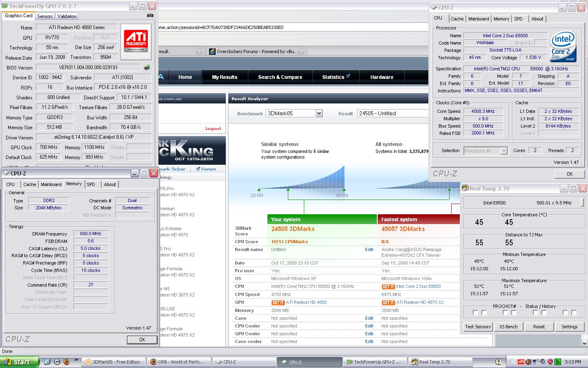Screen dimensions: 588x368
Task: Click the Reset button in Real Temp
Action: click(x=539, y=327)
